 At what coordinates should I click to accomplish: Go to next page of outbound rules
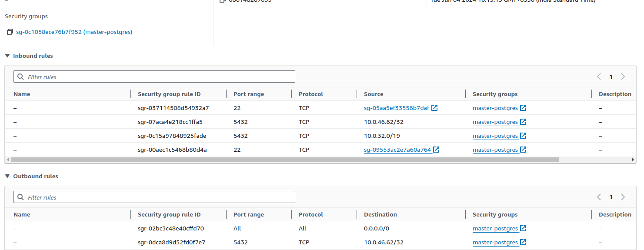(x=623, y=197)
